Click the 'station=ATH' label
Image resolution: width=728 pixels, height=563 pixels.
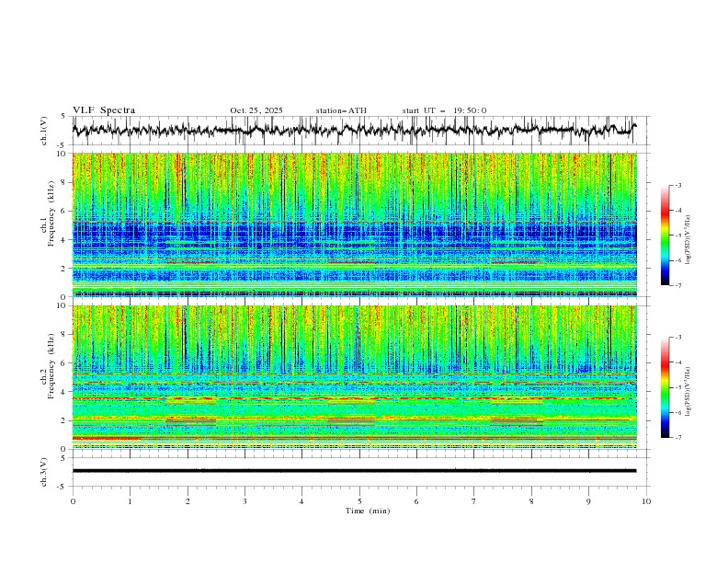[x=341, y=110]
